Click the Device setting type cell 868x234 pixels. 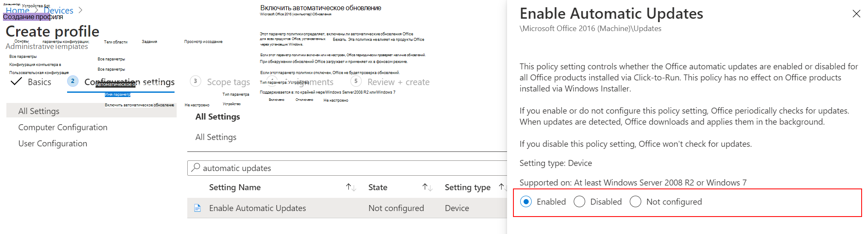coord(457,208)
